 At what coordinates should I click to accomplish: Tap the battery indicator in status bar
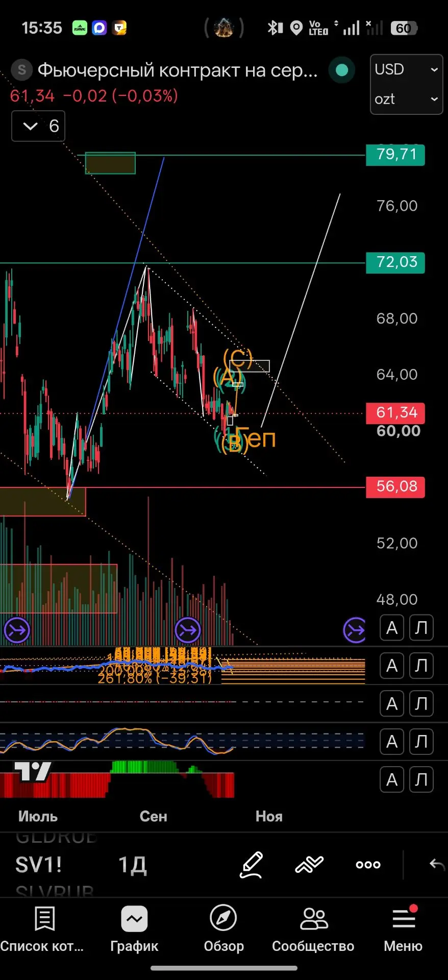point(404,28)
